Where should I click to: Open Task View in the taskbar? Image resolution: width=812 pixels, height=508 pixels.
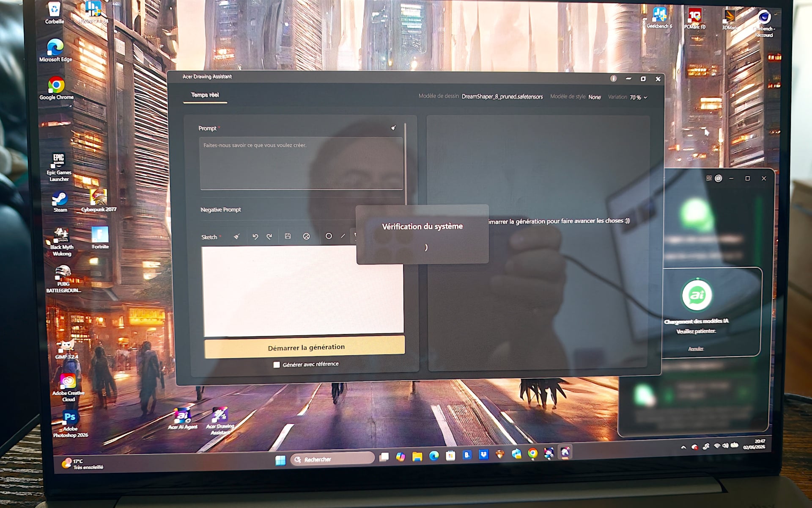click(384, 457)
